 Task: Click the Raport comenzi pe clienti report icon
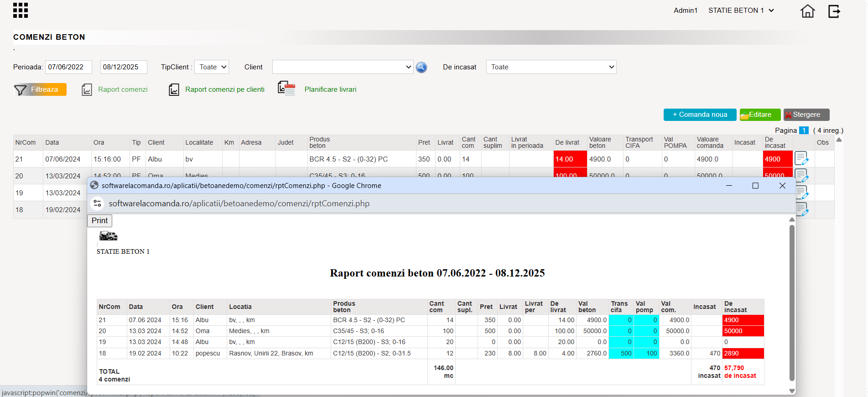pyautogui.click(x=174, y=89)
